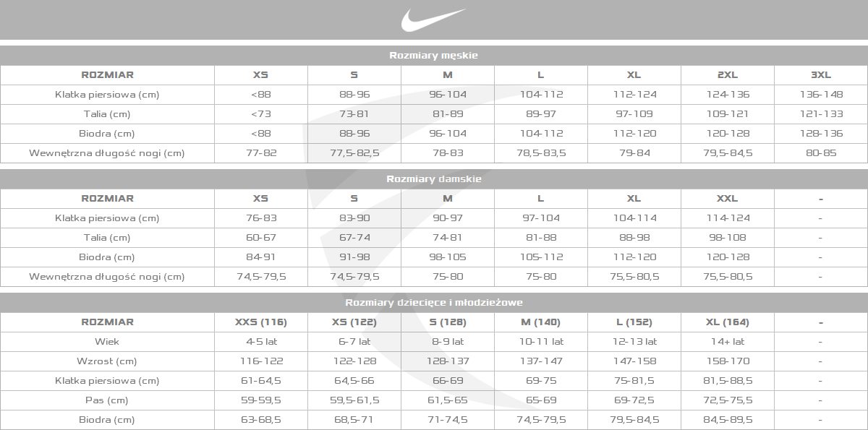This screenshot has width=868, height=430.
Task: Click the women's XXL column header
Action: click(x=728, y=198)
